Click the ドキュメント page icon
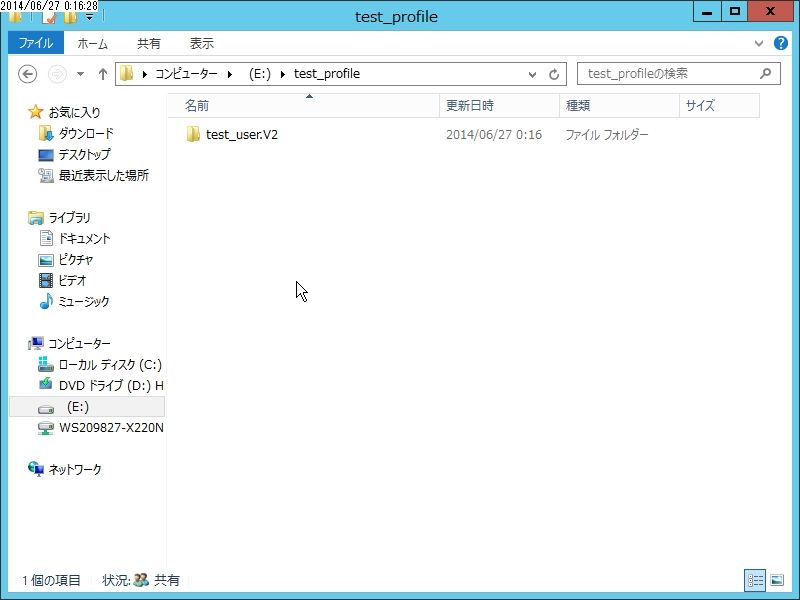 46,238
